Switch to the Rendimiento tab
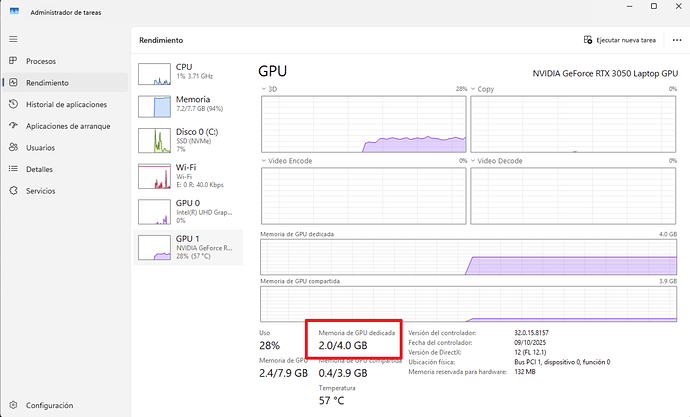690x417 pixels. (48, 83)
